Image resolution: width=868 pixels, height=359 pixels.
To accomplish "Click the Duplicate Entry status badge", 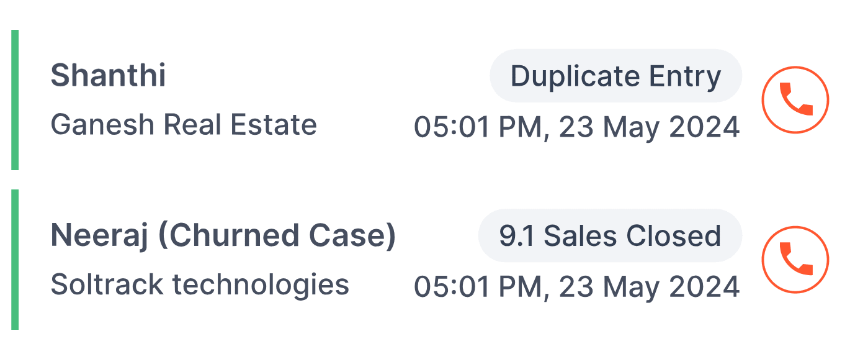I will click(616, 76).
